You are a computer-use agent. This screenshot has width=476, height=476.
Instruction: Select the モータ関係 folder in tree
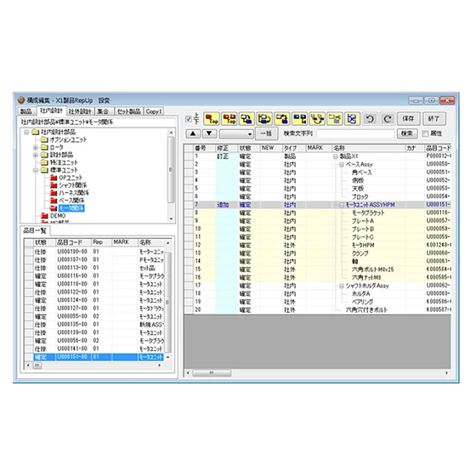coord(67,208)
